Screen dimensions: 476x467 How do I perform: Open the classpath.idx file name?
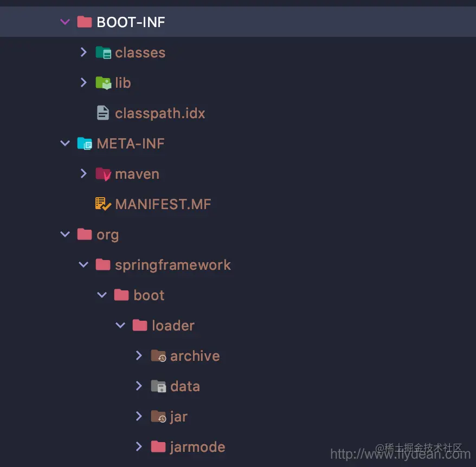pos(160,114)
